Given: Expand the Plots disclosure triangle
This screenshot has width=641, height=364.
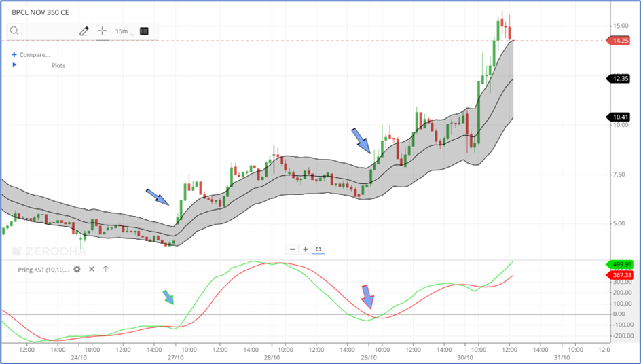Looking at the screenshot, I should point(15,65).
